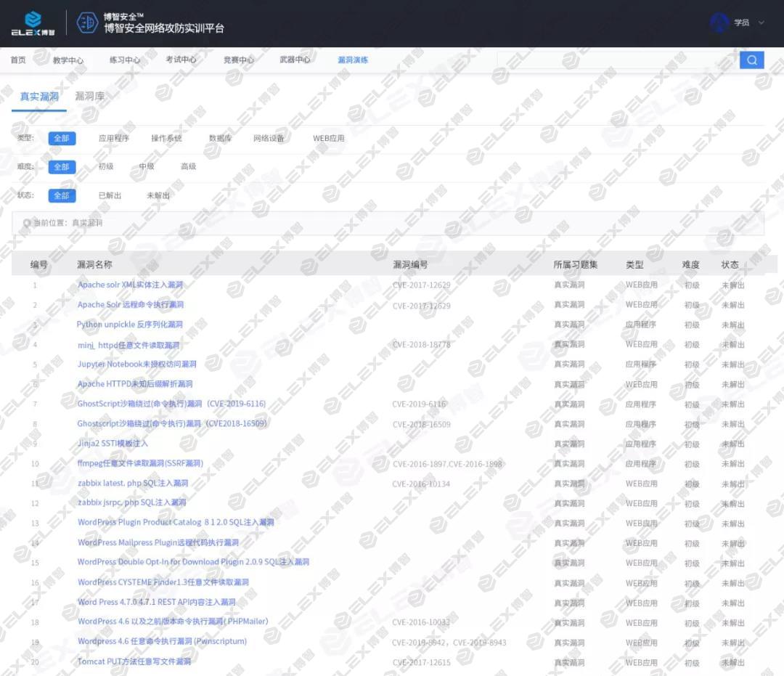Viewport: 784px width, 676px height.
Task: Open GhostScript沙箱绕过 CVE-2019-6116 link
Action: [171, 404]
